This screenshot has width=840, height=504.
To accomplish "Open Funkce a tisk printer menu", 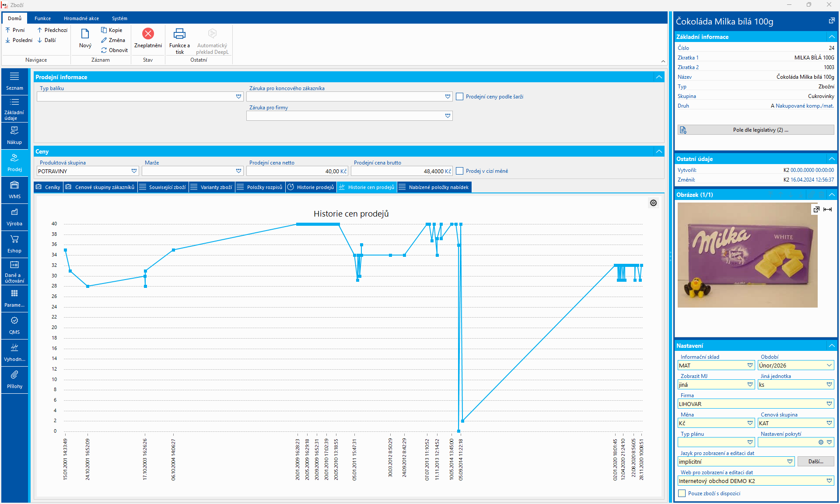I will [x=179, y=40].
